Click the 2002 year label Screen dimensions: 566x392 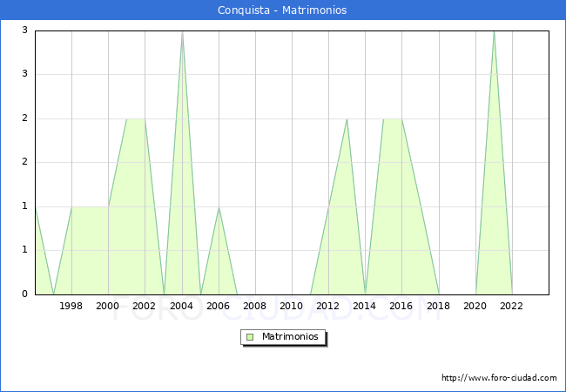pyautogui.click(x=145, y=306)
